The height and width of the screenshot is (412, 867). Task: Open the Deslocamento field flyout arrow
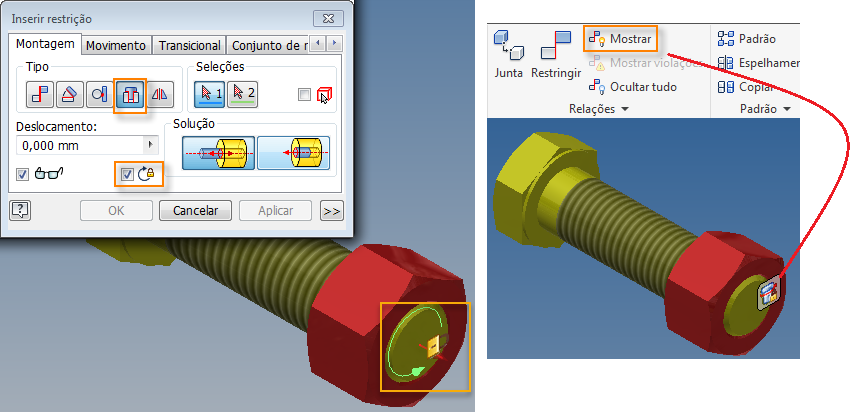pos(150,146)
